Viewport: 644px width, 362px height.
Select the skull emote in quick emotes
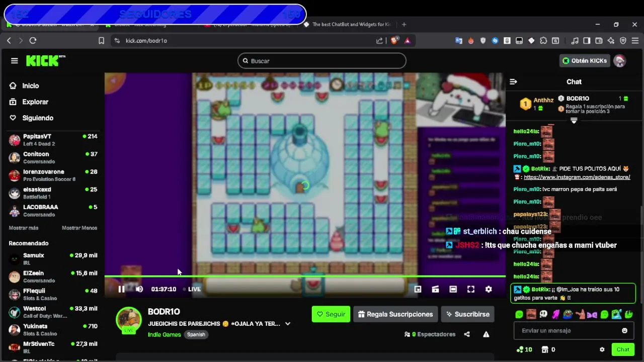point(543,315)
